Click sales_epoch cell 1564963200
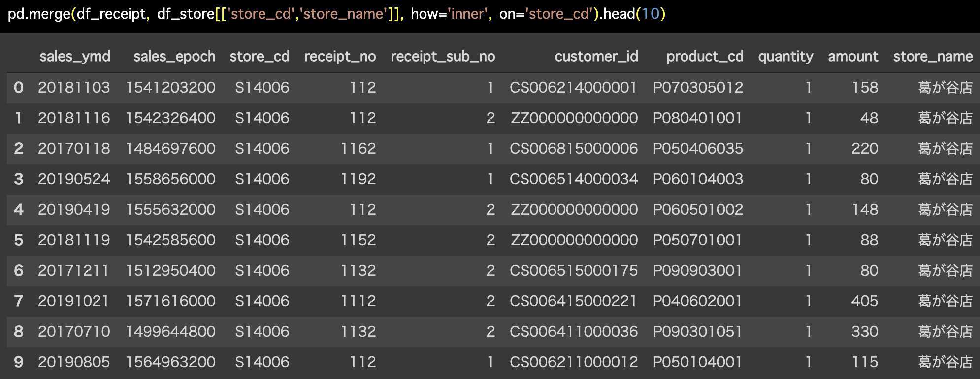Image resolution: width=980 pixels, height=379 pixels. (171, 362)
